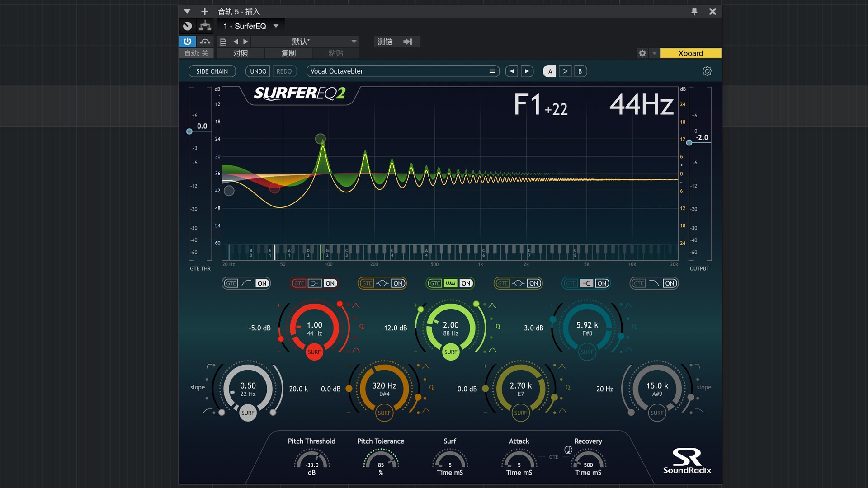This screenshot has height=488, width=868.
Task: Select harmonic filter shape on green band
Action: tap(450, 283)
